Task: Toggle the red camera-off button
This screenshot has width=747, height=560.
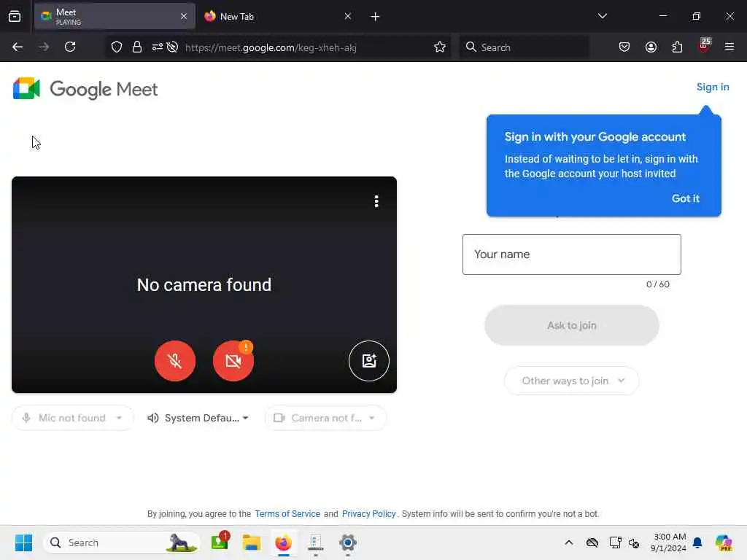Action: [x=233, y=360]
